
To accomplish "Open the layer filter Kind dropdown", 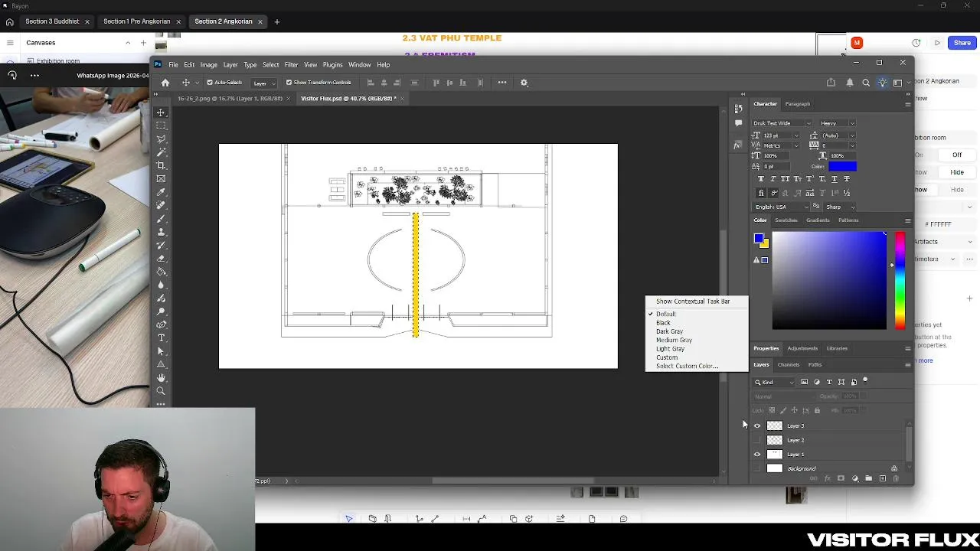I will (x=774, y=382).
